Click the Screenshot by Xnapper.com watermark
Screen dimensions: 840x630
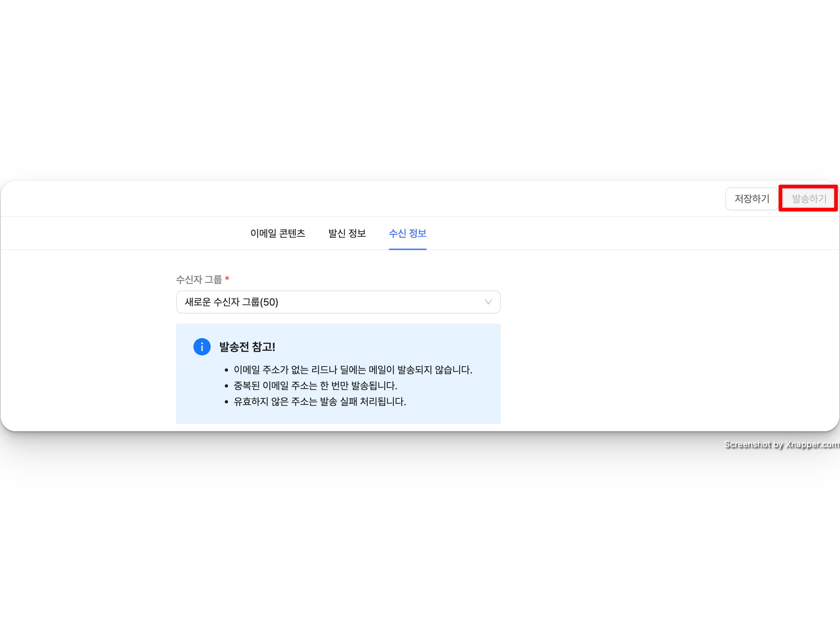pos(781,444)
